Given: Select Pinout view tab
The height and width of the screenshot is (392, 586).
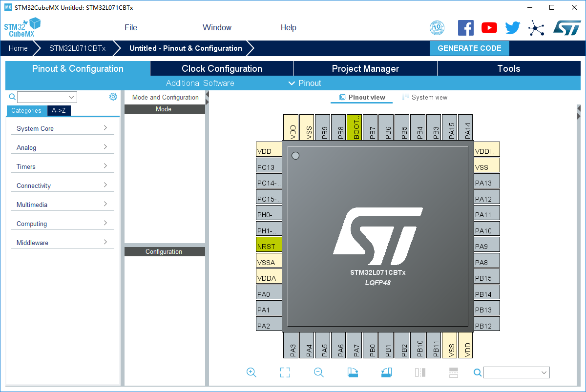Looking at the screenshot, I should tap(362, 97).
